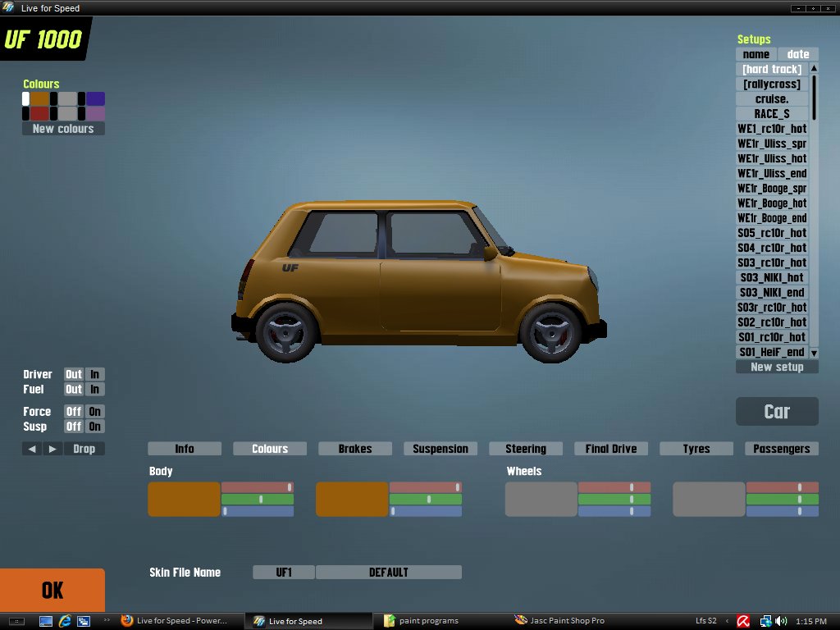Set Fuel to In
This screenshot has height=630, width=840.
pyautogui.click(x=95, y=389)
